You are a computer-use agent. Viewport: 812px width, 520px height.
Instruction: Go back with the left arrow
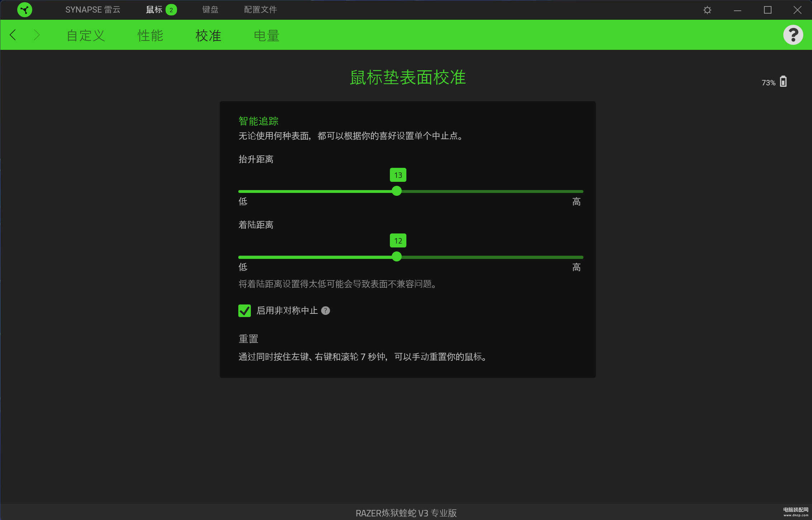point(13,35)
